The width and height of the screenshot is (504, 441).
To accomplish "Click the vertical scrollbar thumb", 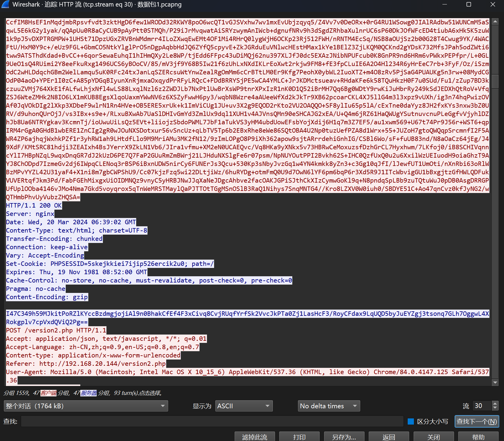I will (x=495, y=81).
